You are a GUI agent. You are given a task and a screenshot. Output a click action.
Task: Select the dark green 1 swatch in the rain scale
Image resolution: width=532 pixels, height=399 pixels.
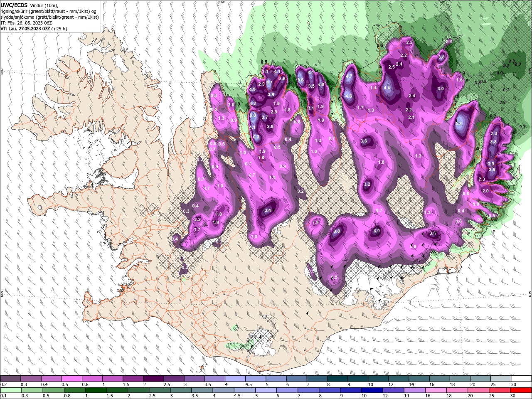point(96,390)
